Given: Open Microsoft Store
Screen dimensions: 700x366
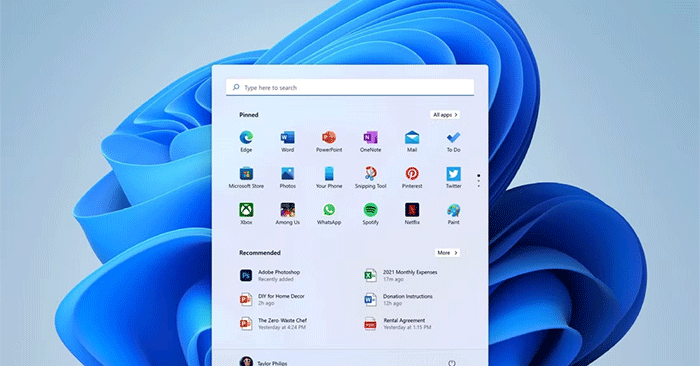Looking at the screenshot, I should pyautogui.click(x=246, y=178).
